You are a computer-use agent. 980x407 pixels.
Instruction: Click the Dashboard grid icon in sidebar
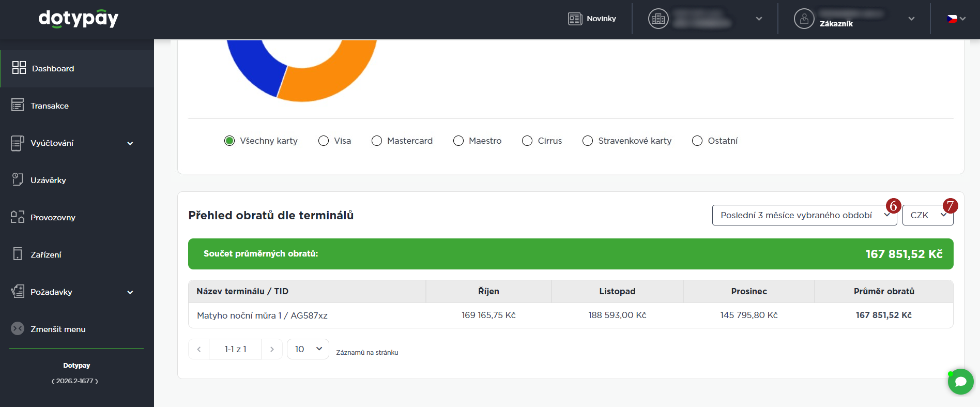(x=19, y=68)
